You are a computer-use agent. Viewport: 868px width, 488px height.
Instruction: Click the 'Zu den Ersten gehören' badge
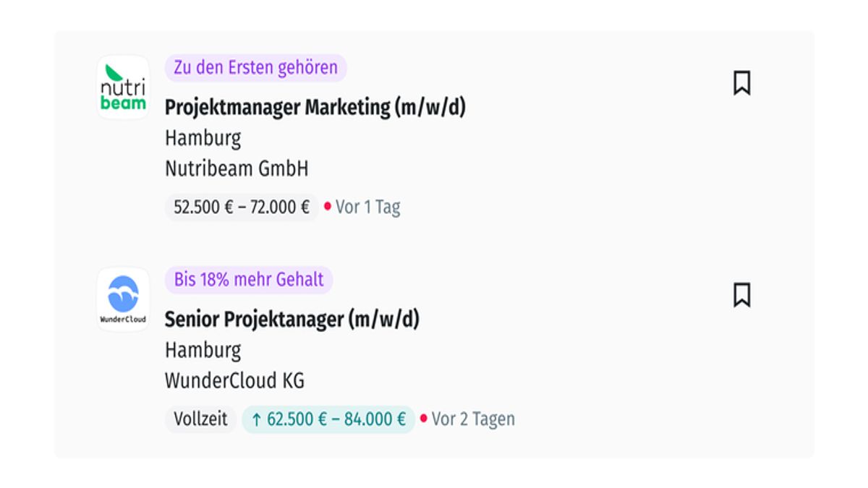[x=255, y=68]
